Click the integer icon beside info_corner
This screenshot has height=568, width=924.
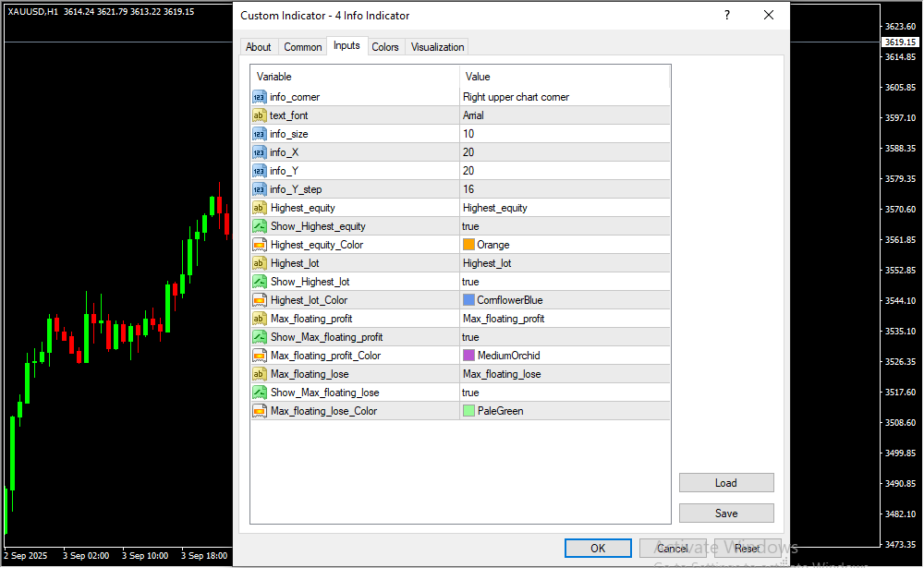click(259, 97)
